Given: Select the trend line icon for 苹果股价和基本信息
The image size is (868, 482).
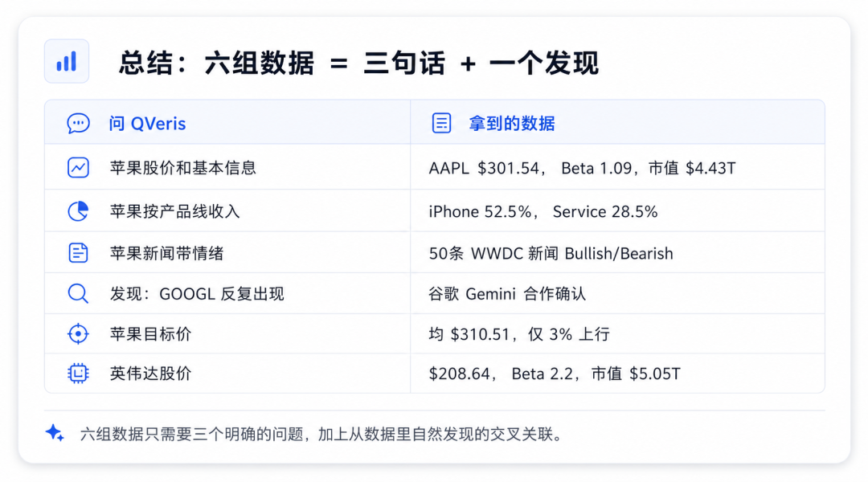Looking at the screenshot, I should click(x=78, y=167).
